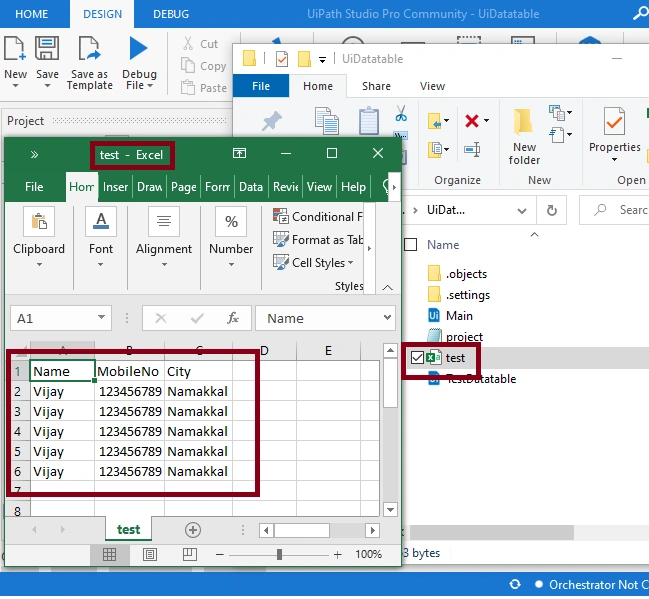Click Save as Template icon
Viewport: 649px width, 599px height.
tap(89, 49)
